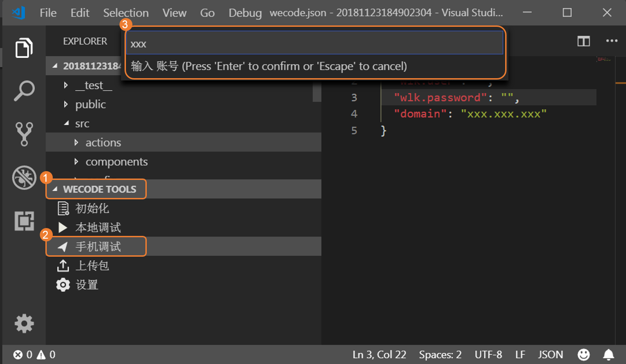The height and width of the screenshot is (364, 626).
Task: Open editor more actions ellipsis icon
Action: 610,41
